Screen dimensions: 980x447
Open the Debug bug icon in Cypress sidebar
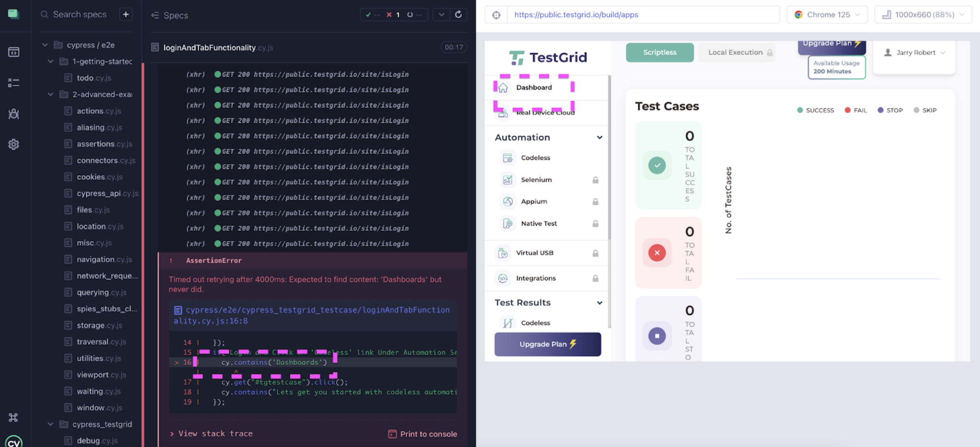14,114
